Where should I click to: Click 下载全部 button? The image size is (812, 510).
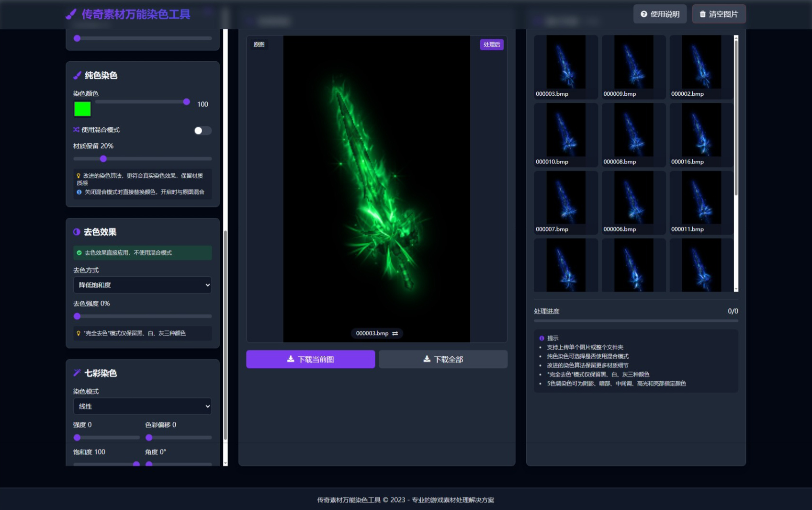coord(443,359)
